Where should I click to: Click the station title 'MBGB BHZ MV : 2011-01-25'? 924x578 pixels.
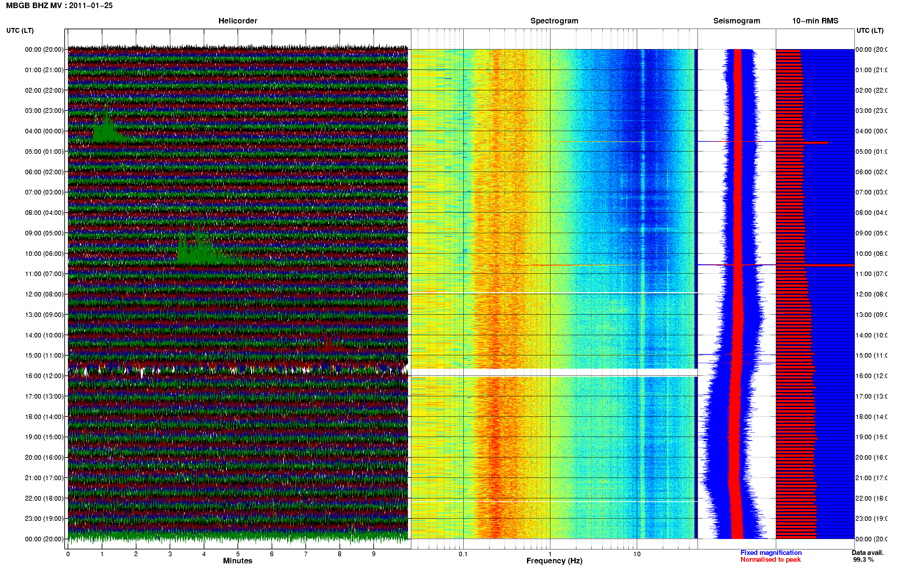pyautogui.click(x=59, y=6)
